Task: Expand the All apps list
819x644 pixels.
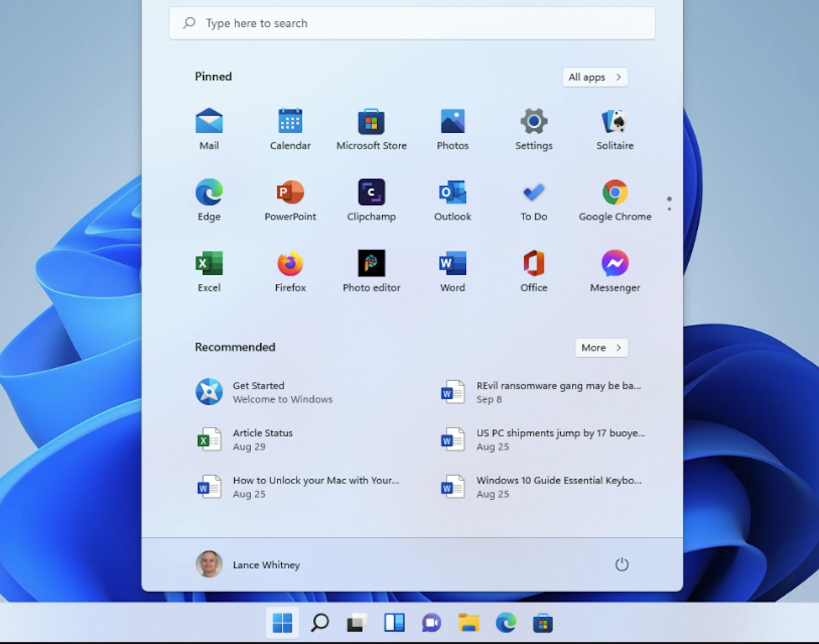Action: (x=595, y=77)
